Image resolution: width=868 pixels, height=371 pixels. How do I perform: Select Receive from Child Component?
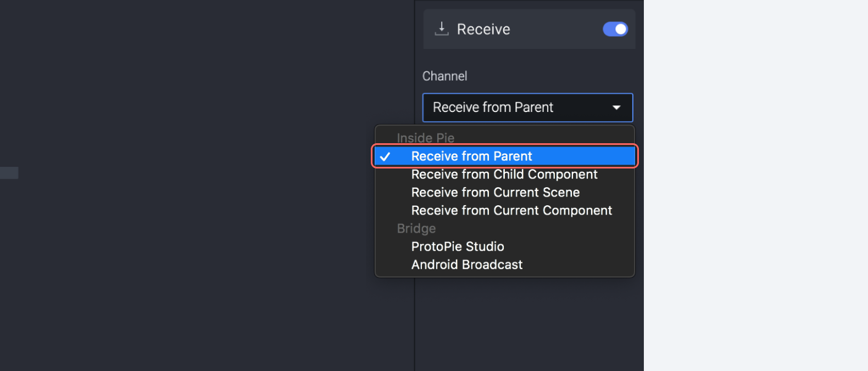click(x=504, y=174)
